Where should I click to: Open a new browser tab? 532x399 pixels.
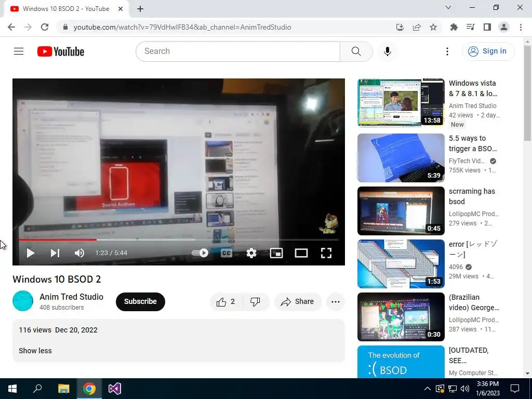(x=140, y=9)
